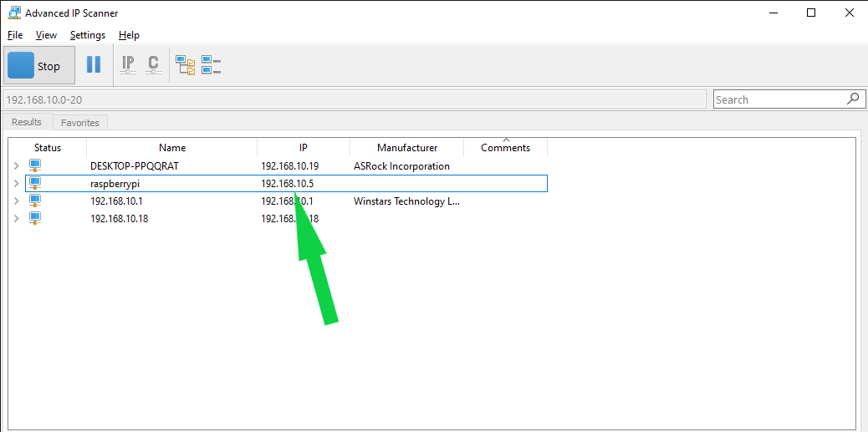Viewport: 868px width, 432px height.
Task: Click the Collapse all list icon
Action: coord(211,65)
